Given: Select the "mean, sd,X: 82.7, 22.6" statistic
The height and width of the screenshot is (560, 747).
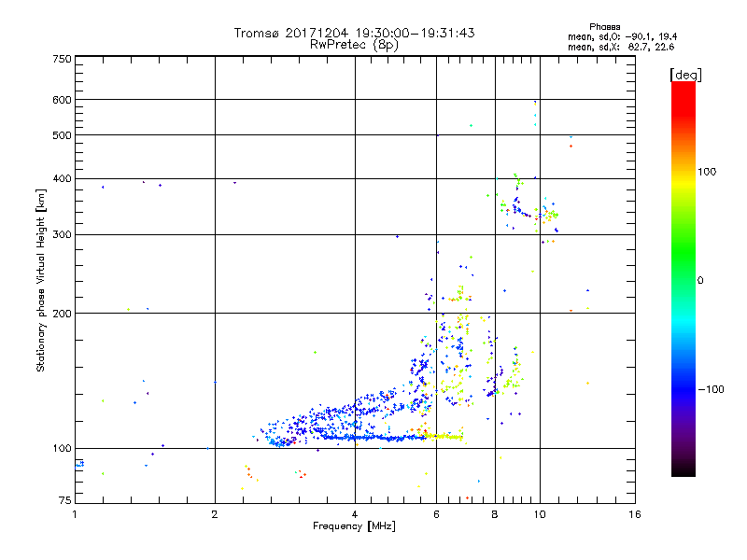Looking at the screenshot, I should [x=621, y=47].
